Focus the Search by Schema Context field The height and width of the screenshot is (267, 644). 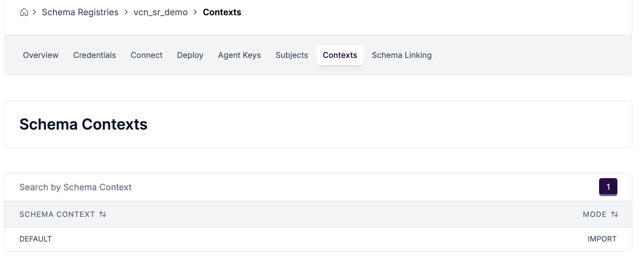(x=274, y=187)
